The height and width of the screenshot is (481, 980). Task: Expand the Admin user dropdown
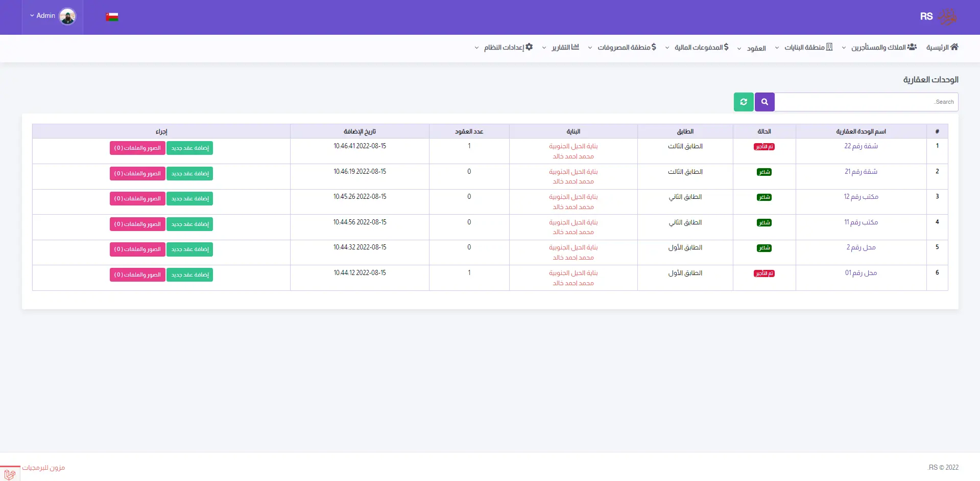pos(42,16)
